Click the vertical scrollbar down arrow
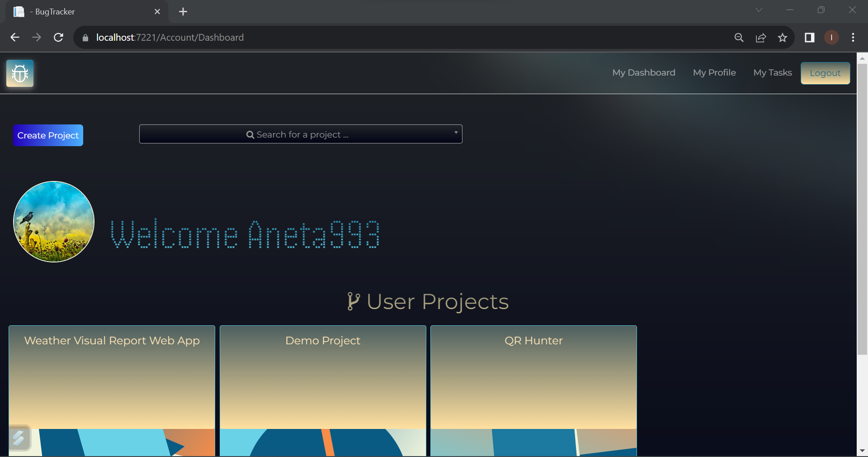Viewport: 868px width, 457px height. (x=862, y=451)
